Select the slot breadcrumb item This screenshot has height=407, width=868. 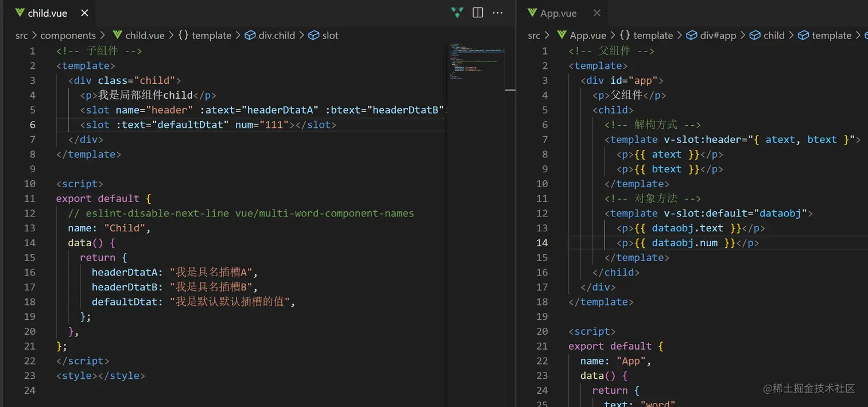click(330, 36)
